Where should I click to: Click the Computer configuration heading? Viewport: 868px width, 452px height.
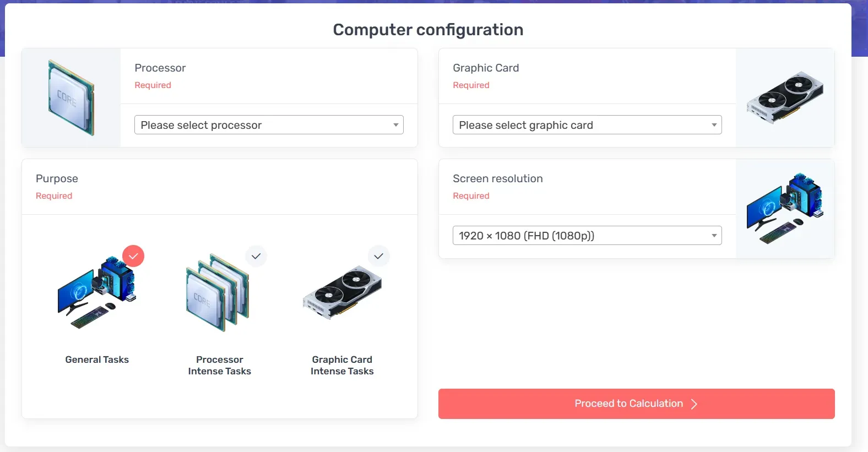[428, 30]
